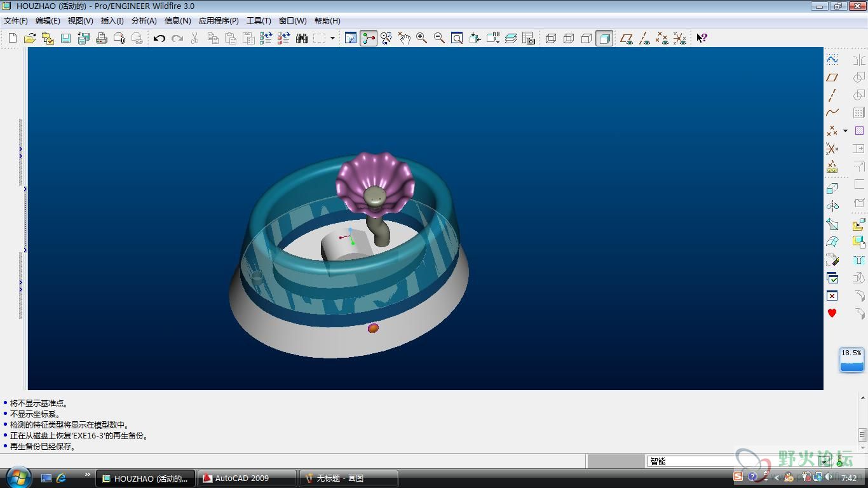Screen dimensions: 868x488
Task: Send the model as a mail attachment
Action: [119, 38]
